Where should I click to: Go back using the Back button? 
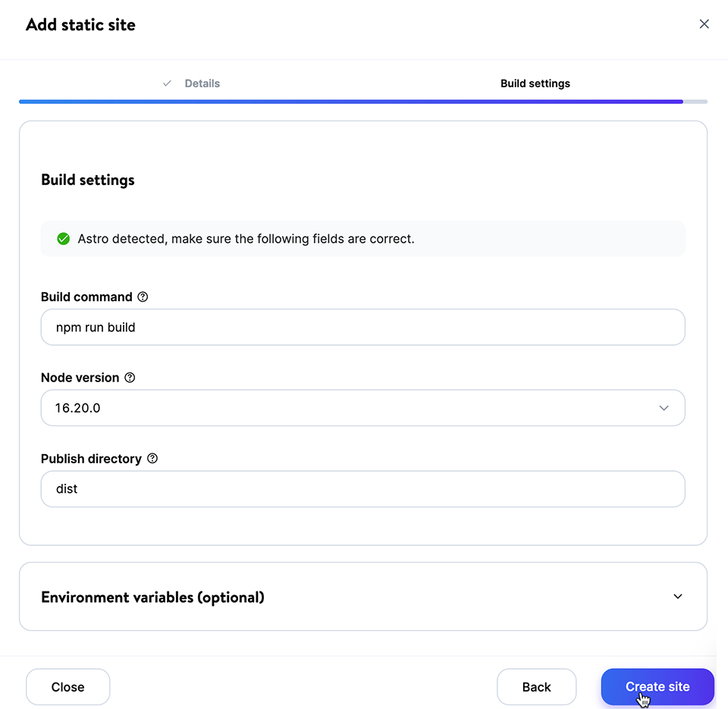coord(536,686)
